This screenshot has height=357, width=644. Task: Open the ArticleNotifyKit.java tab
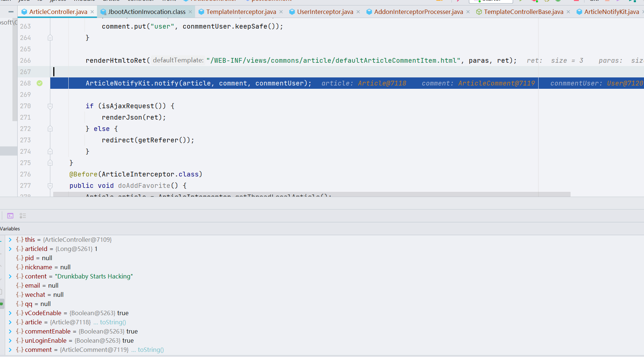click(x=611, y=12)
